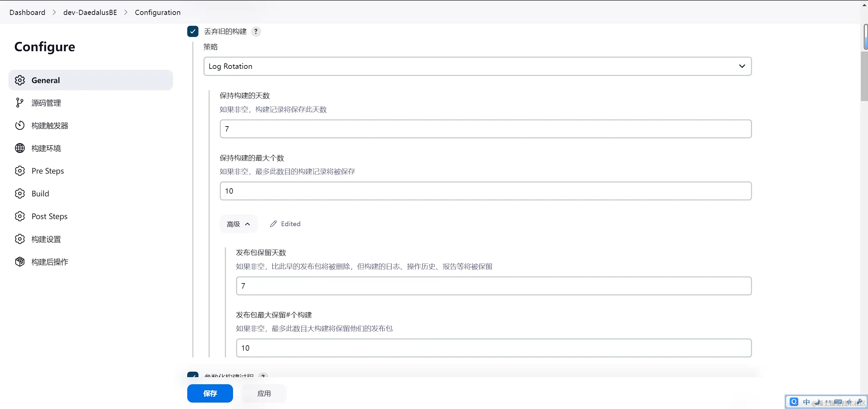Click the 构建后操作 package box icon
The width and height of the screenshot is (868, 409).
click(20, 262)
